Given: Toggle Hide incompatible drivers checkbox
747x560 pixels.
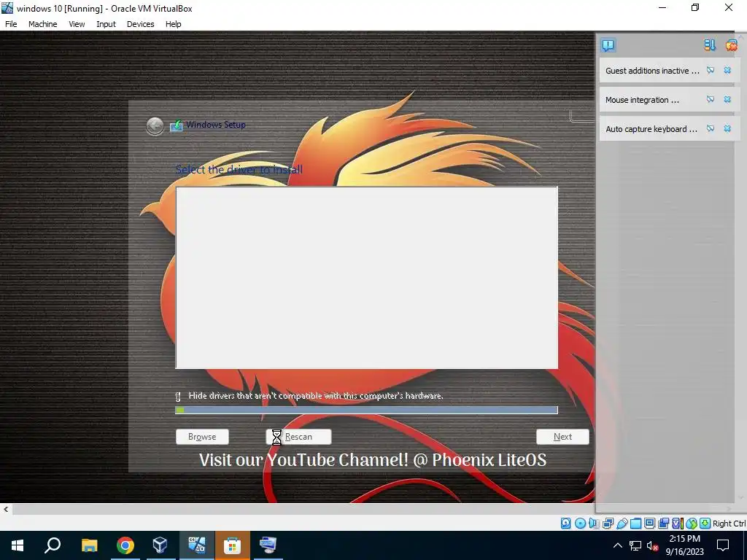Looking at the screenshot, I should (178, 396).
